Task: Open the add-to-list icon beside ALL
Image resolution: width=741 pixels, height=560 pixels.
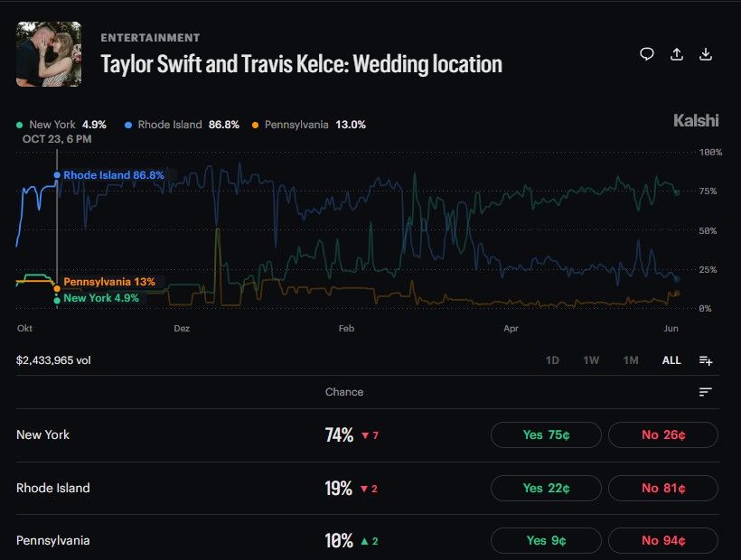Action: click(x=706, y=360)
